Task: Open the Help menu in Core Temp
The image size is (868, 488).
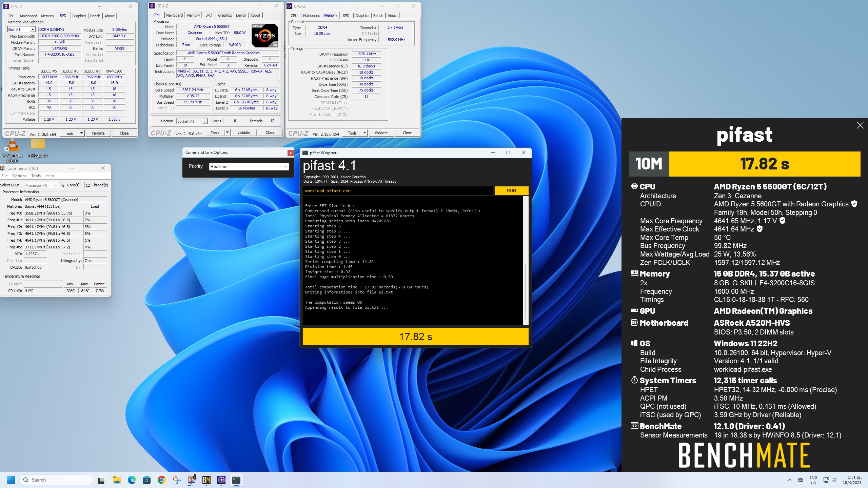Action: [x=50, y=176]
